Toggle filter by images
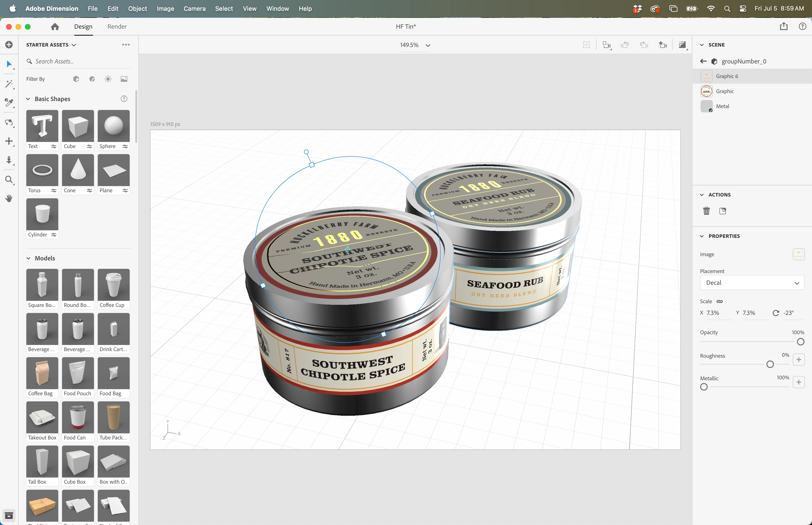 tap(124, 79)
